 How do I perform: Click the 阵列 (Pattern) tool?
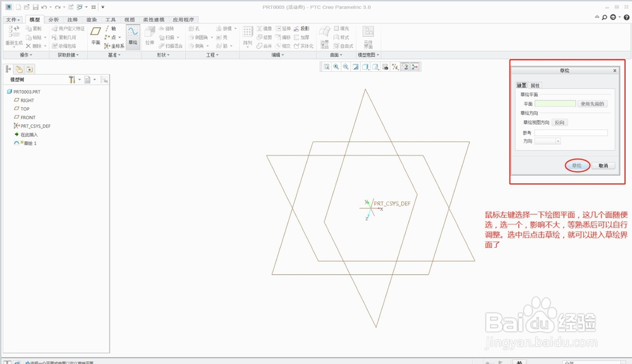click(x=248, y=35)
